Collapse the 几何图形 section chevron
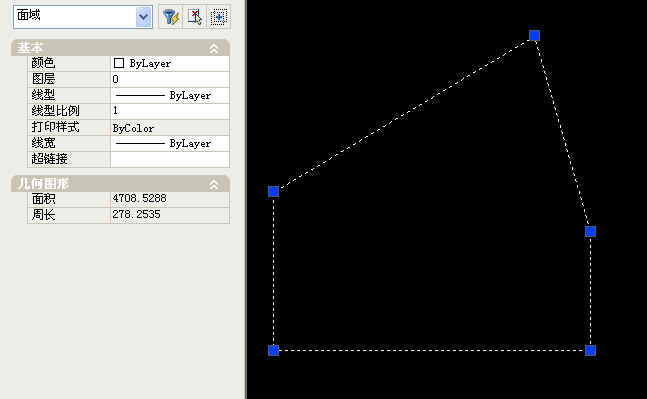Screen dimensions: 647x399 [x=213, y=184]
